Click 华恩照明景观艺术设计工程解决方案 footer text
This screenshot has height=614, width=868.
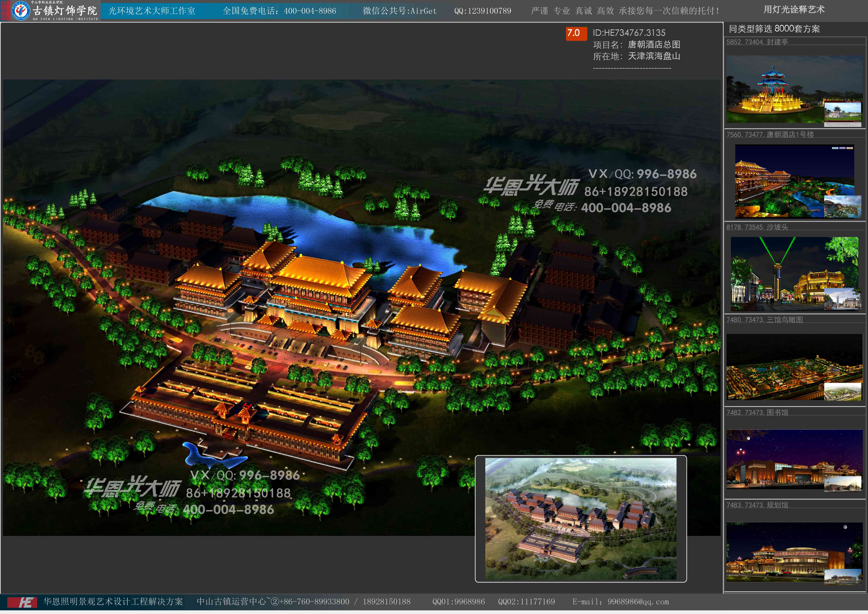[113, 602]
